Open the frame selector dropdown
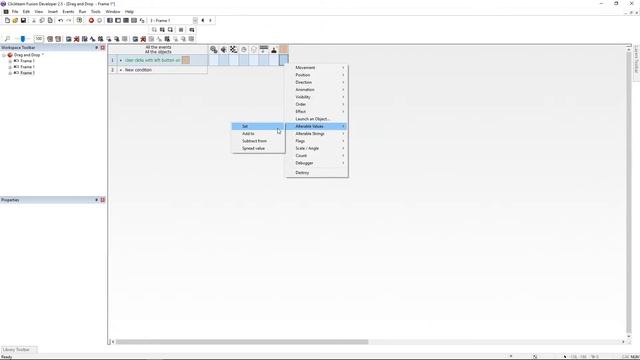 195,20
